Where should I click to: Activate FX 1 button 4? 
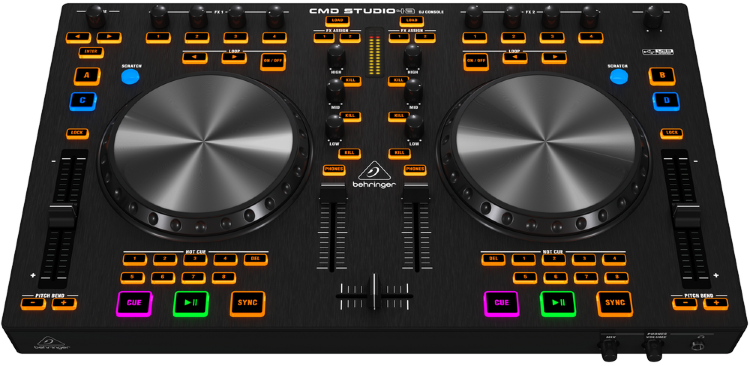275,37
